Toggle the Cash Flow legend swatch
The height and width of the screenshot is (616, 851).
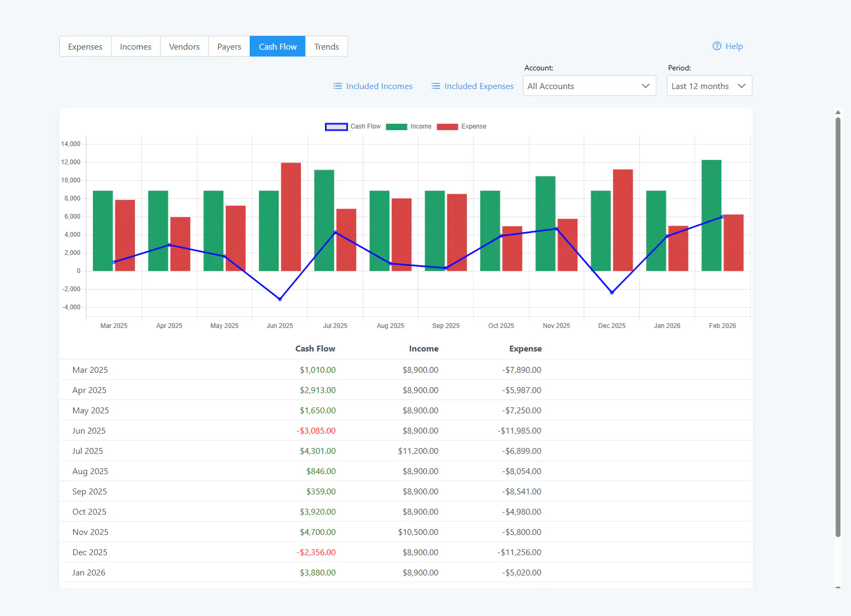pyautogui.click(x=336, y=127)
